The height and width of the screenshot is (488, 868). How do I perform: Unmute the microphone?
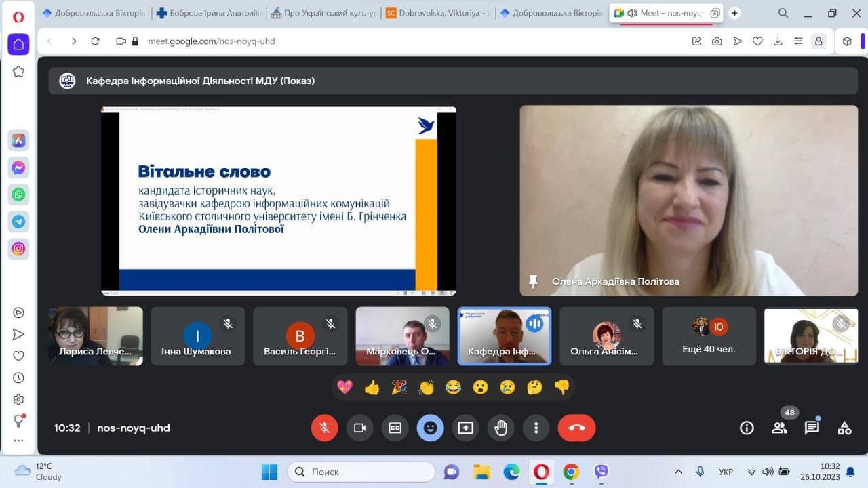tap(324, 428)
